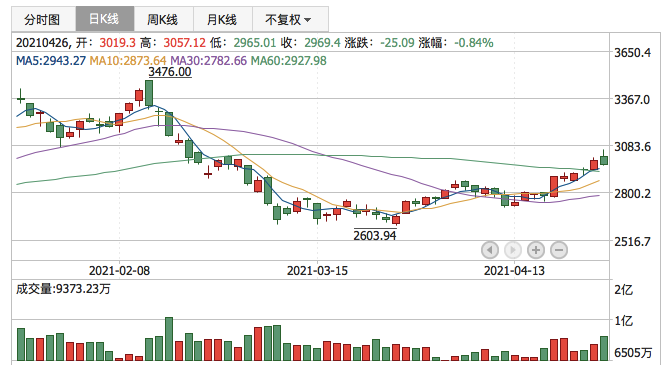Screen dimensions: 670x370
Task: Click the 2603.94 low price label
Action: (x=375, y=235)
